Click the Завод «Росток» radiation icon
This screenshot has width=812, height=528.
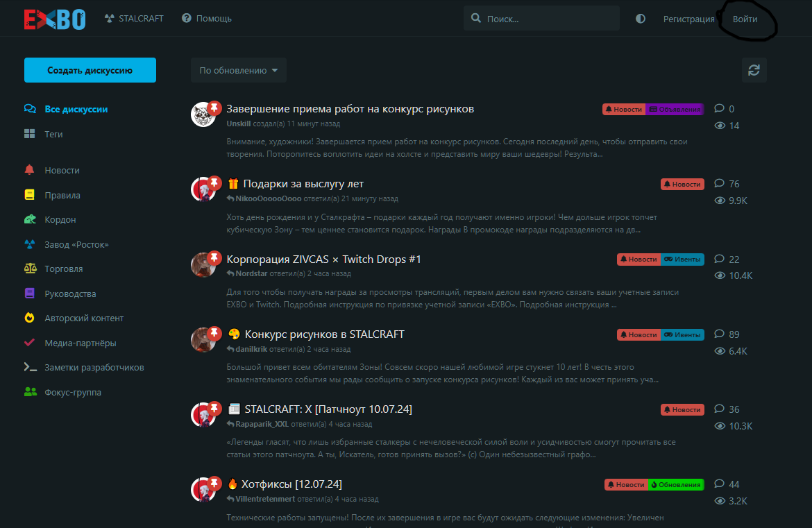pos(30,244)
